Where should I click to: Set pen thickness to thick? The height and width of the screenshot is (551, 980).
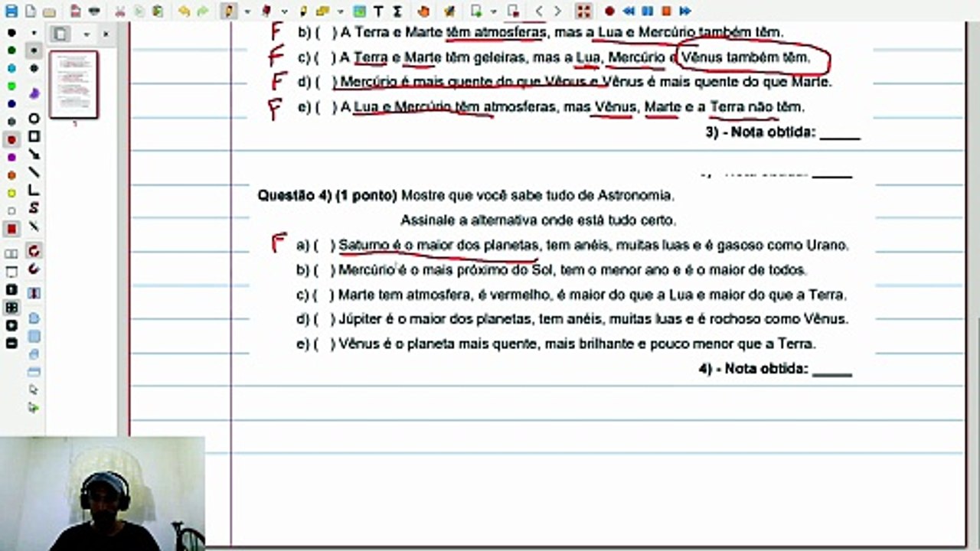click(x=34, y=67)
